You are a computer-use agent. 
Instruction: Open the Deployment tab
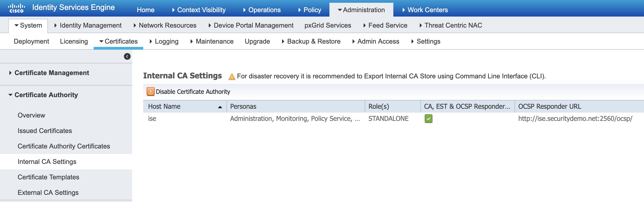point(31,41)
